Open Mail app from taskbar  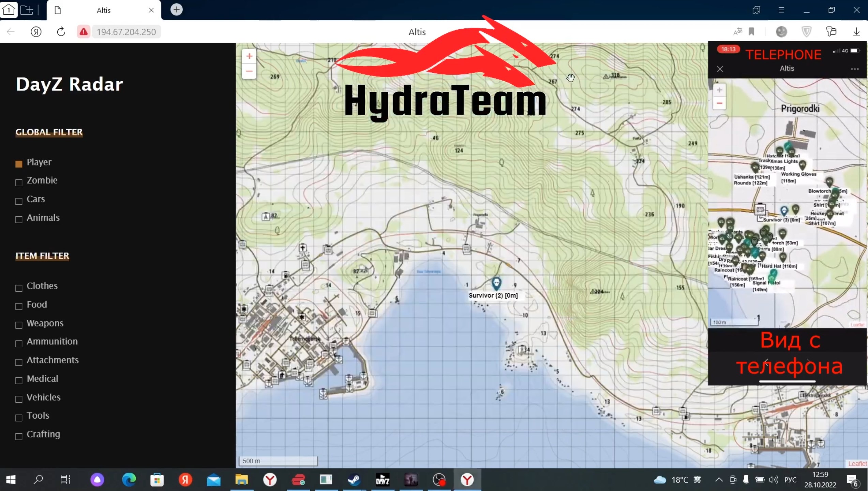(x=213, y=480)
